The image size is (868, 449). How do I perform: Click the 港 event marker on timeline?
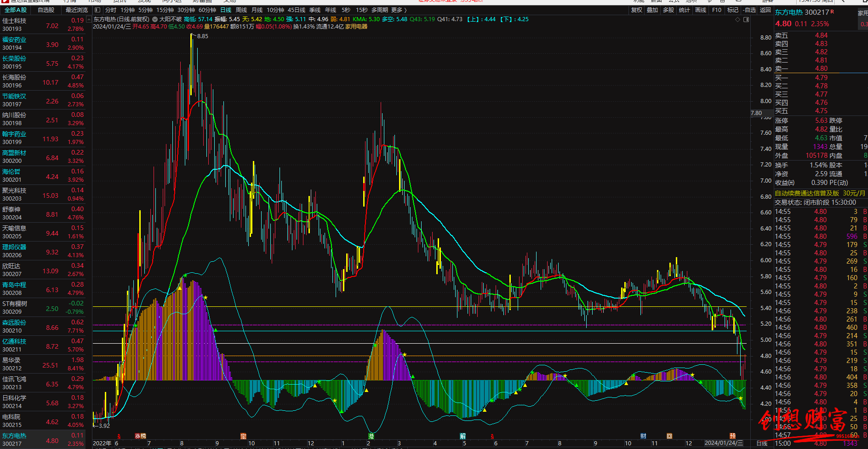click(x=371, y=436)
